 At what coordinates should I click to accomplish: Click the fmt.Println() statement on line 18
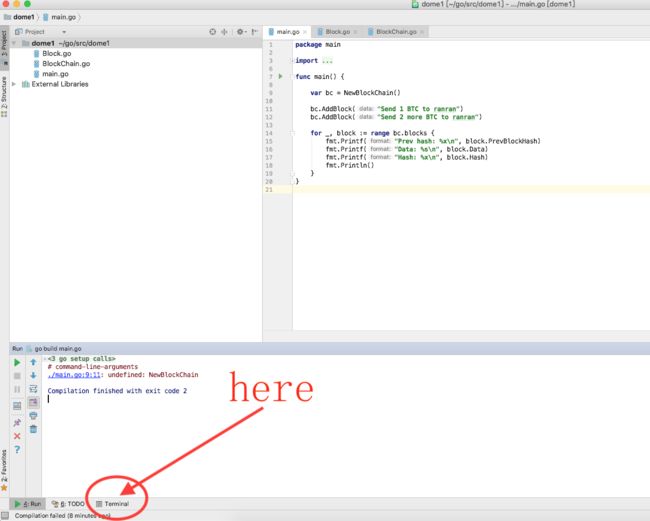350,165
